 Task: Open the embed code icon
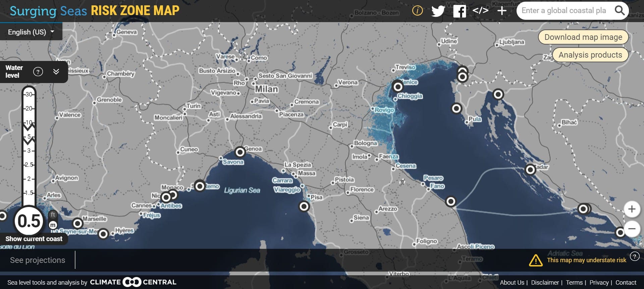480,11
